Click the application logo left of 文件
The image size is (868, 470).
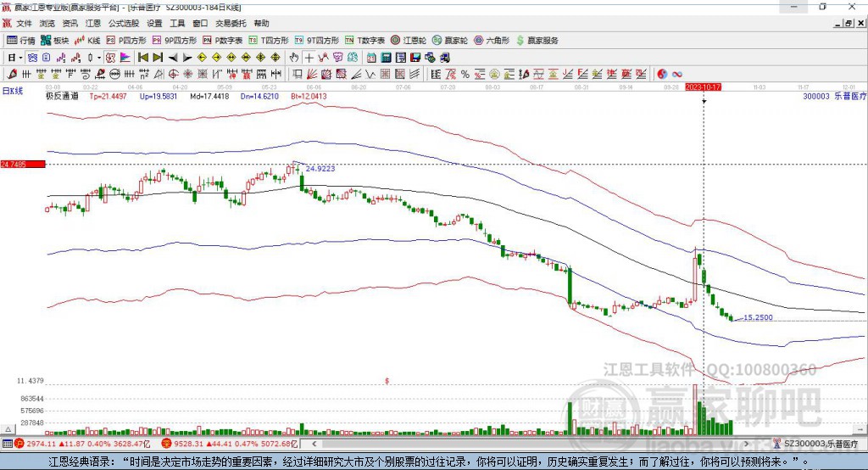(7, 23)
